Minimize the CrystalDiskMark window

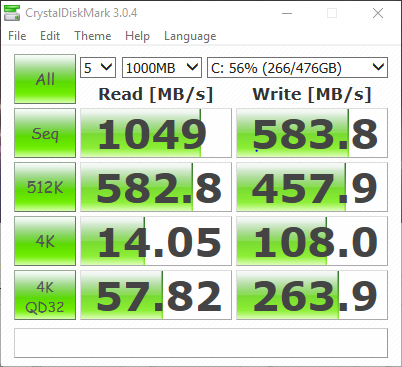pyautogui.click(x=287, y=13)
